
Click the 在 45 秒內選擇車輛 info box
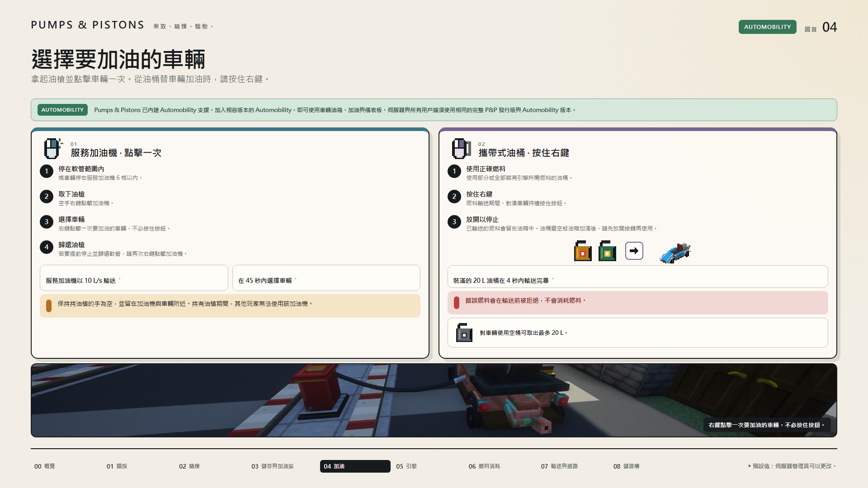pos(326,278)
